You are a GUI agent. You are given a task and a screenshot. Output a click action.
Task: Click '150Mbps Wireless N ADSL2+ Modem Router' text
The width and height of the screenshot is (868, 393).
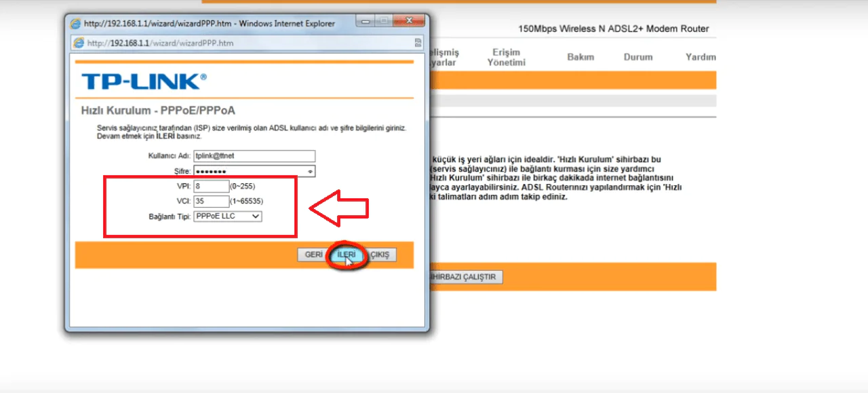[614, 29]
